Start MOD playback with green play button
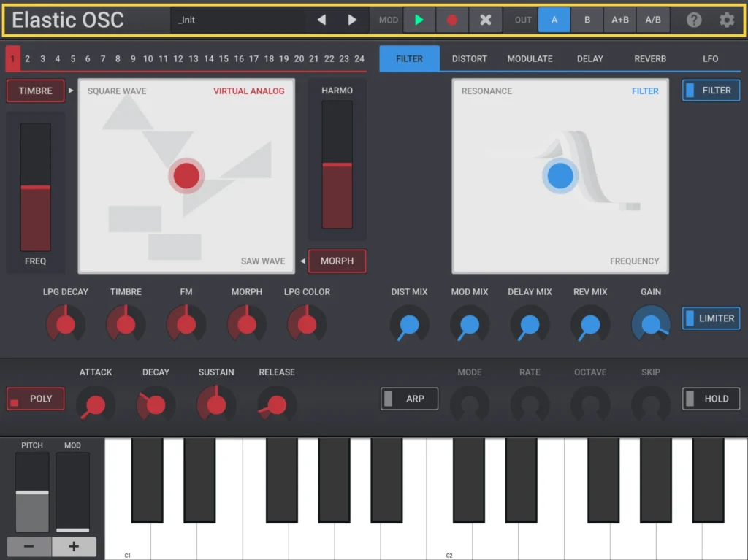The height and width of the screenshot is (560, 748). pos(419,20)
